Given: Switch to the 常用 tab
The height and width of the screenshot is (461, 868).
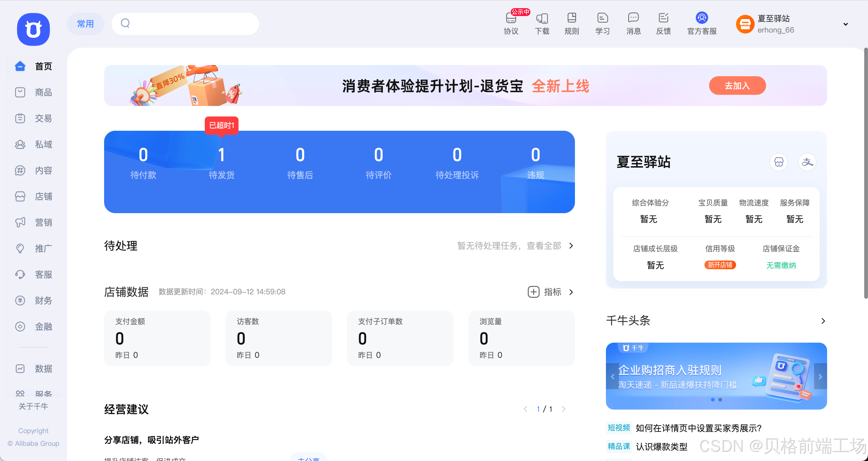Looking at the screenshot, I should tap(85, 24).
